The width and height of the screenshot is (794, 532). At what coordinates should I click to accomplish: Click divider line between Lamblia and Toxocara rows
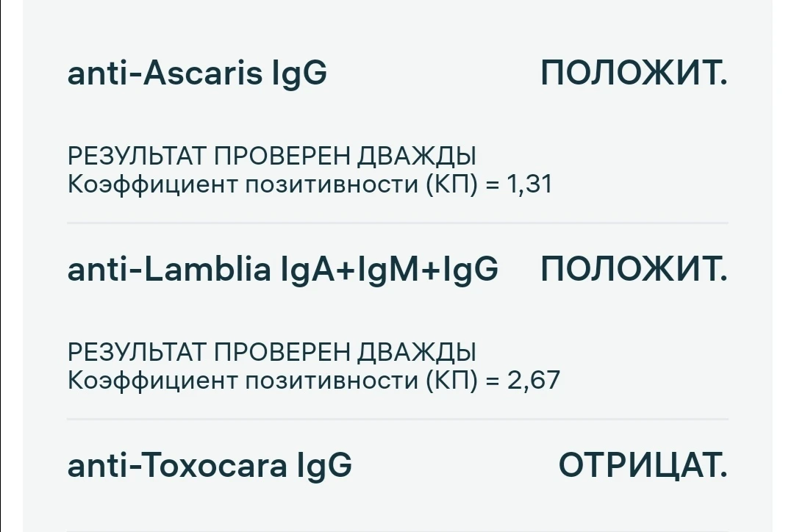(x=398, y=419)
